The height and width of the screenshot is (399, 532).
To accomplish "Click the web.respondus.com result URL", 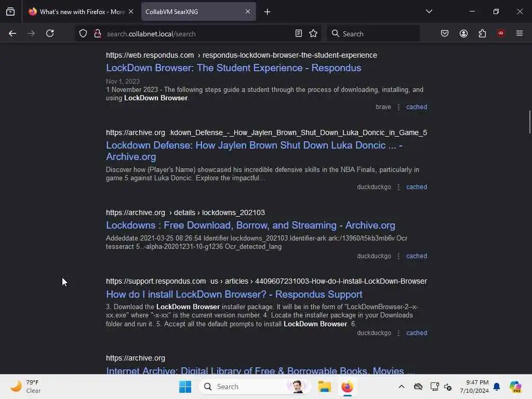I will (241, 55).
